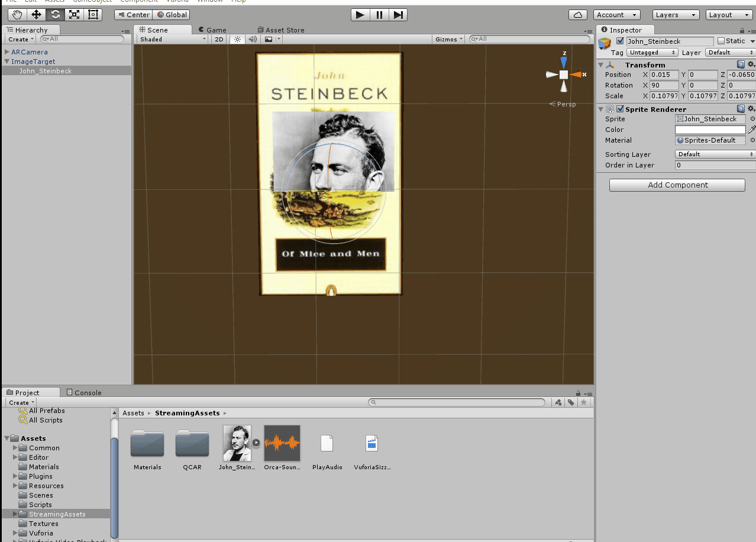Enable the Static checkbox in Inspector

tap(722, 41)
